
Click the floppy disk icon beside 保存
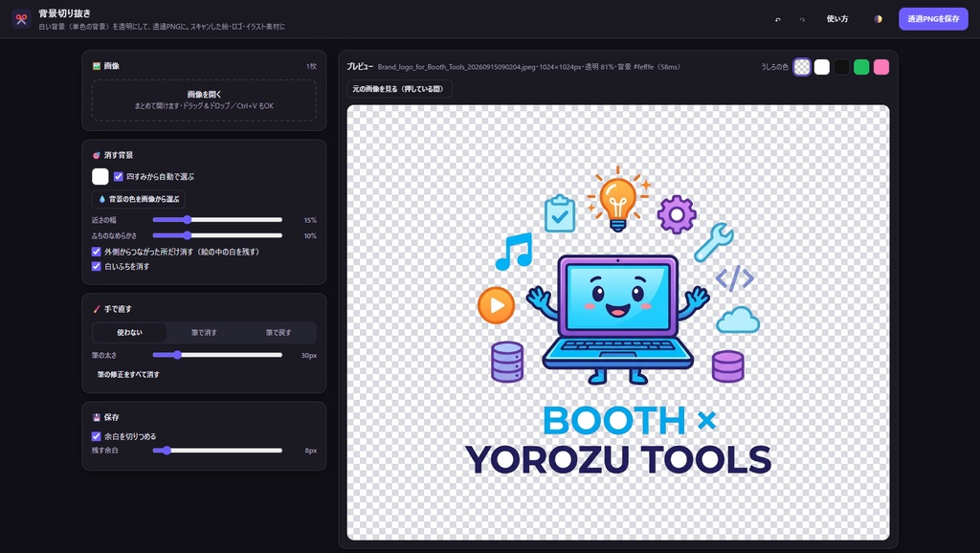pos(97,417)
